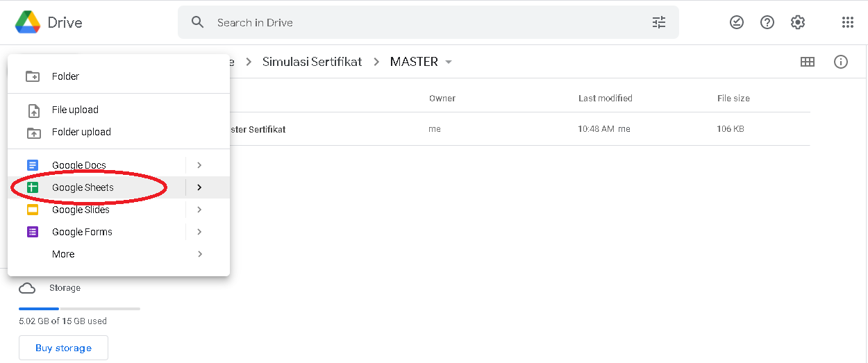Open the ready for offline checkmark icon
Viewport: 868px width, 363px height.
click(x=737, y=22)
